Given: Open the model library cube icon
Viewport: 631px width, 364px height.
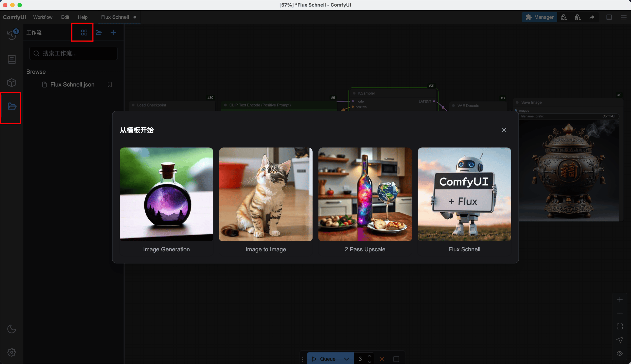Looking at the screenshot, I should [x=12, y=83].
